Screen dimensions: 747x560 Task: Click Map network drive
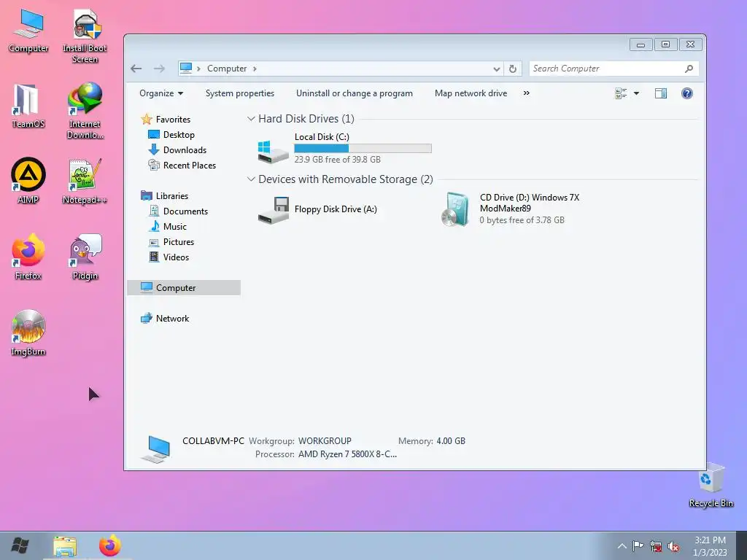click(x=471, y=93)
